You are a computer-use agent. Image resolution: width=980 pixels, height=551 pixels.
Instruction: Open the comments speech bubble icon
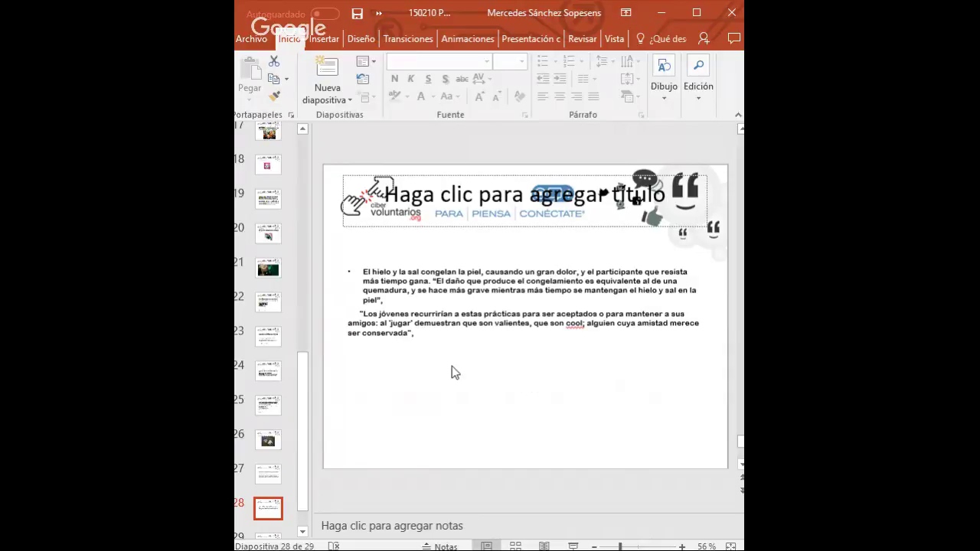pyautogui.click(x=733, y=38)
